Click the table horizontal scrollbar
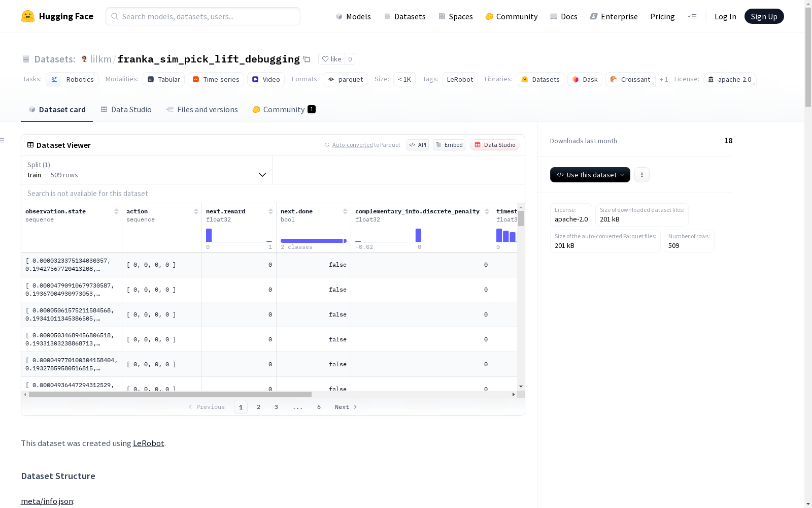Viewport: 812px width, 508px height. tap(170, 394)
